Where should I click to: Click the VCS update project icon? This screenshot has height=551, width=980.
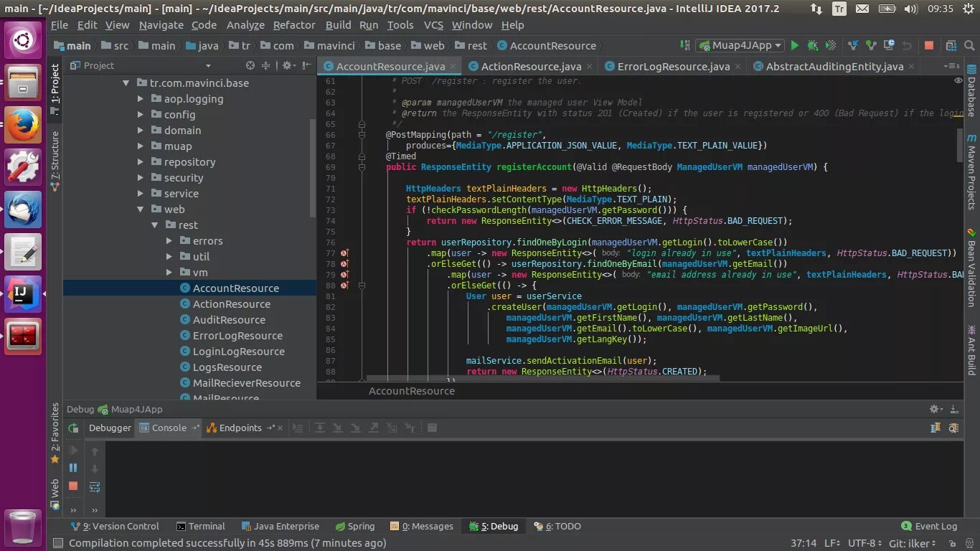click(x=853, y=45)
